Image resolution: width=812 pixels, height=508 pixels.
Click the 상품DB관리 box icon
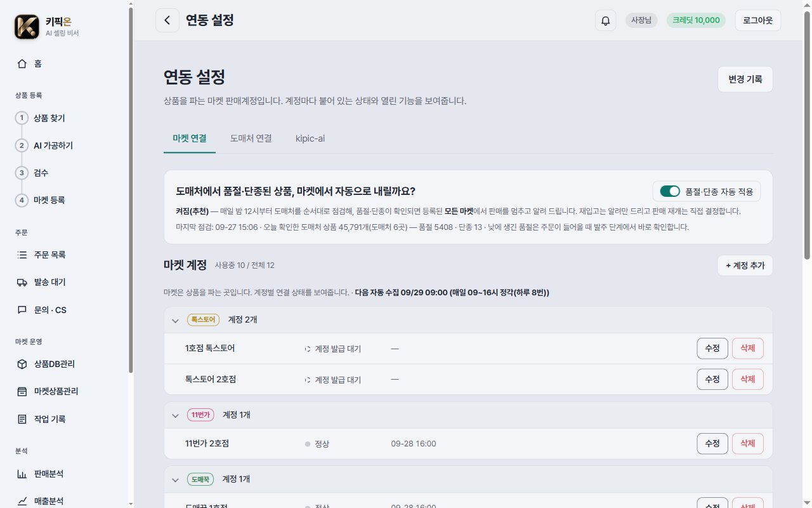[x=22, y=364]
